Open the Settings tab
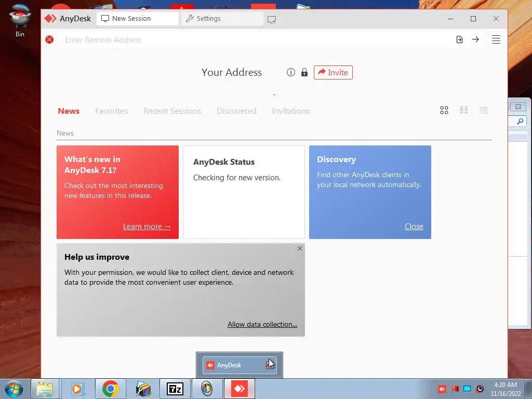The height and width of the screenshot is (399, 532). click(222, 19)
